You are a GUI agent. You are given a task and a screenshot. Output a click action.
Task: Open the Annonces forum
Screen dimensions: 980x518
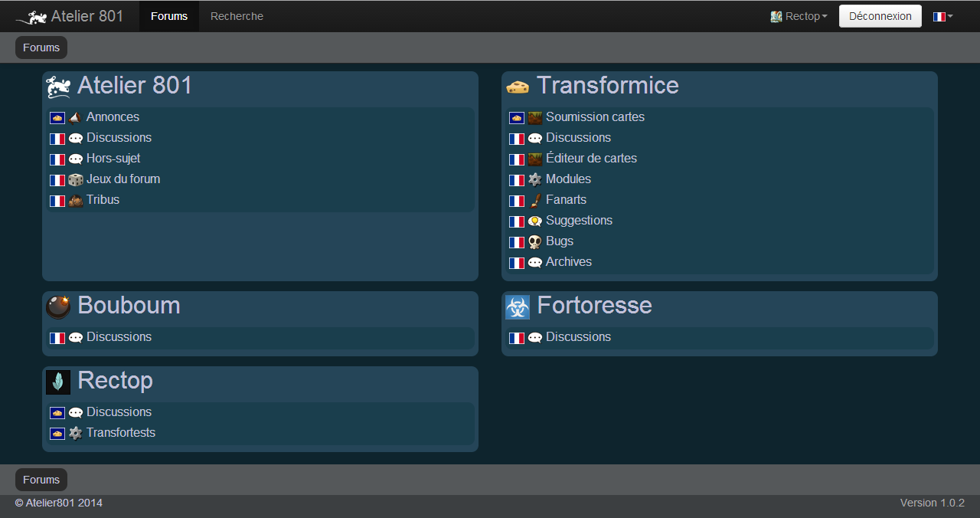[x=113, y=117]
